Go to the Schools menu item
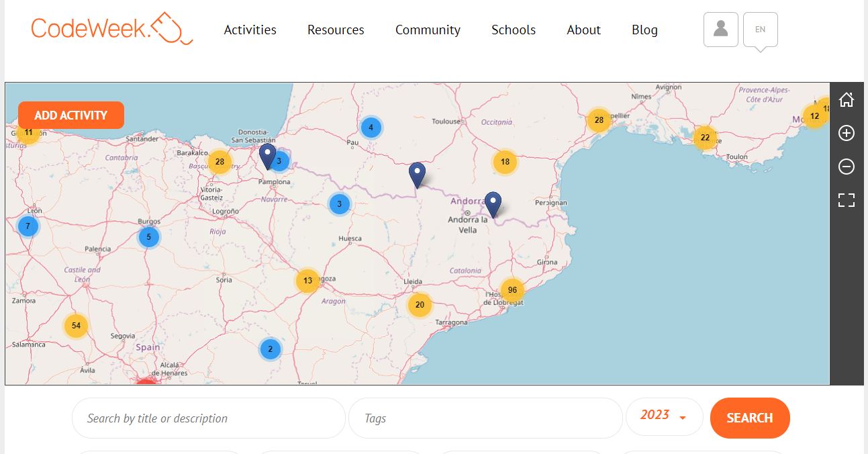The height and width of the screenshot is (454, 868). [513, 30]
